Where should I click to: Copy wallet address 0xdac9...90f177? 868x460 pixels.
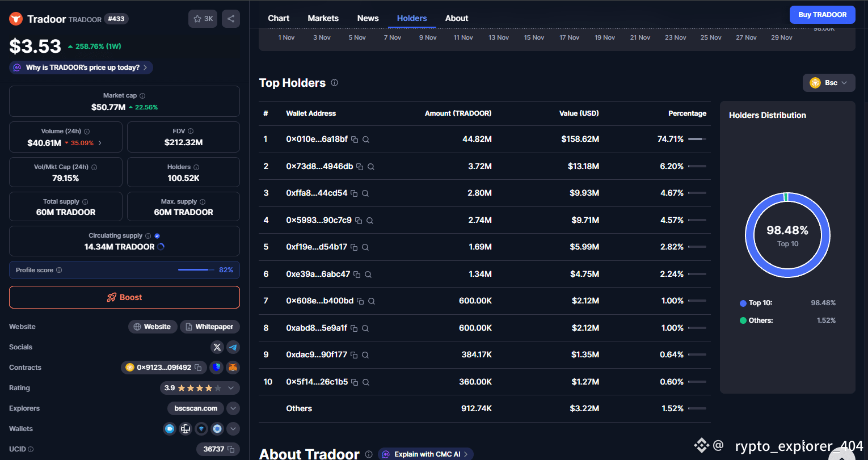coord(354,355)
